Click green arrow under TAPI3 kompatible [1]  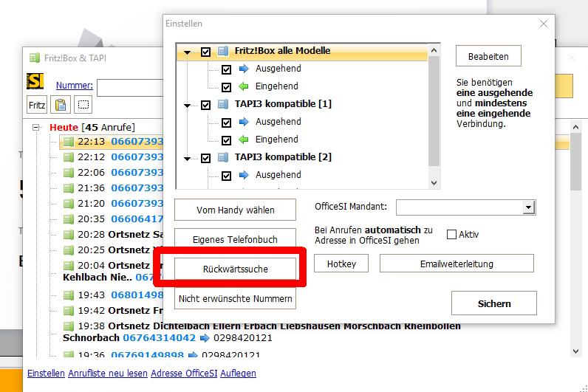point(244,140)
